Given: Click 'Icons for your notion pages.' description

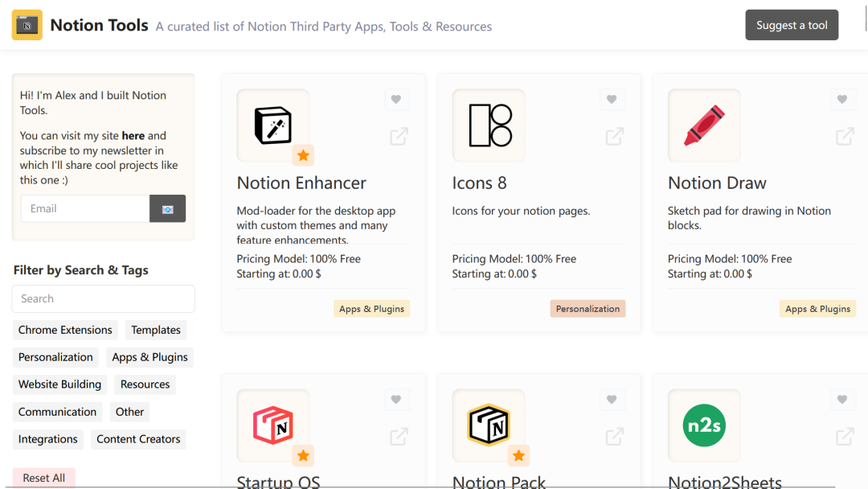Looking at the screenshot, I should point(521,211).
